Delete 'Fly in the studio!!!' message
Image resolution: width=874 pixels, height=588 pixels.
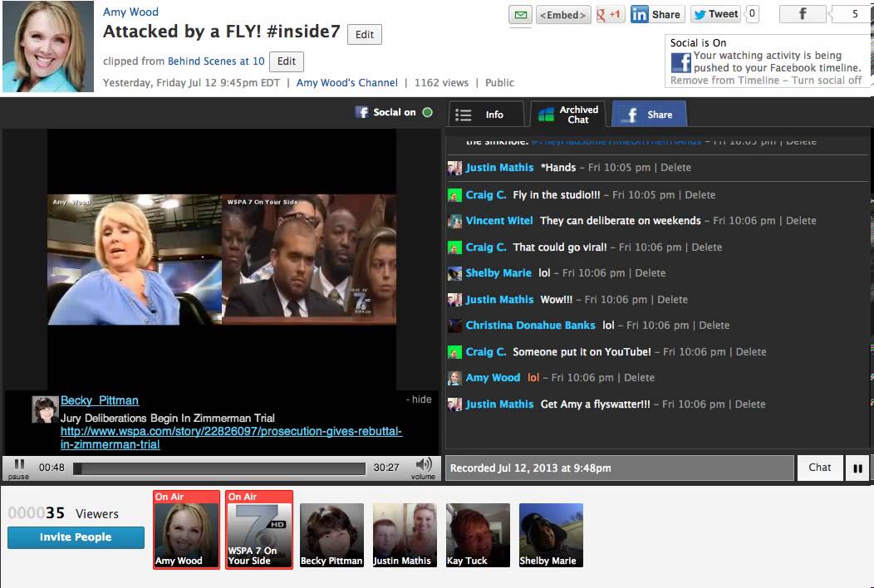(x=700, y=195)
